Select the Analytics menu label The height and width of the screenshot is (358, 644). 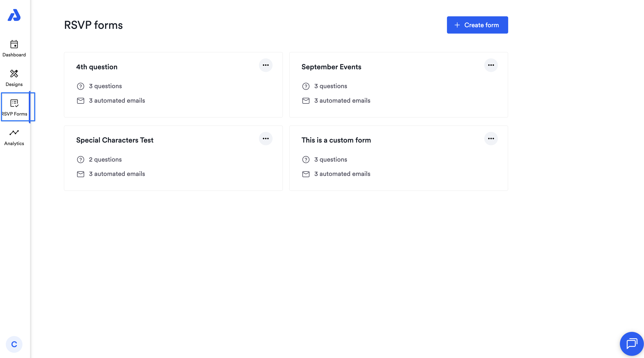[x=14, y=143]
